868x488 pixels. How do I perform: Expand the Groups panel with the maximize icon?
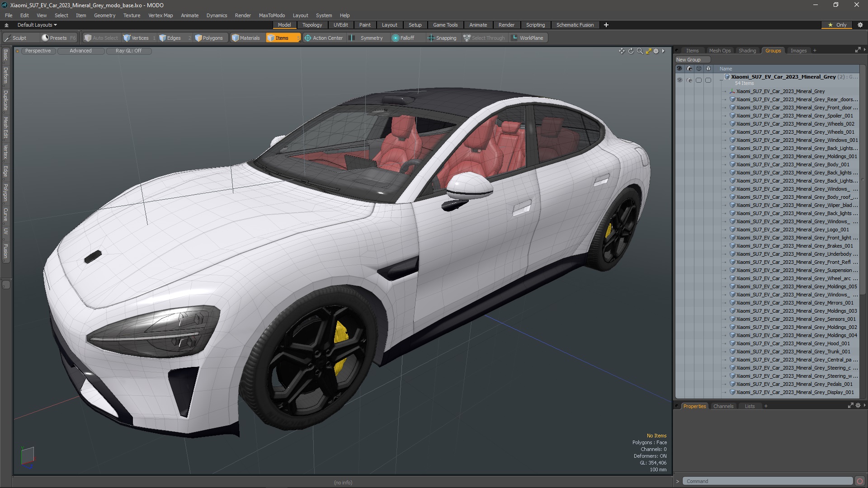[x=858, y=50]
